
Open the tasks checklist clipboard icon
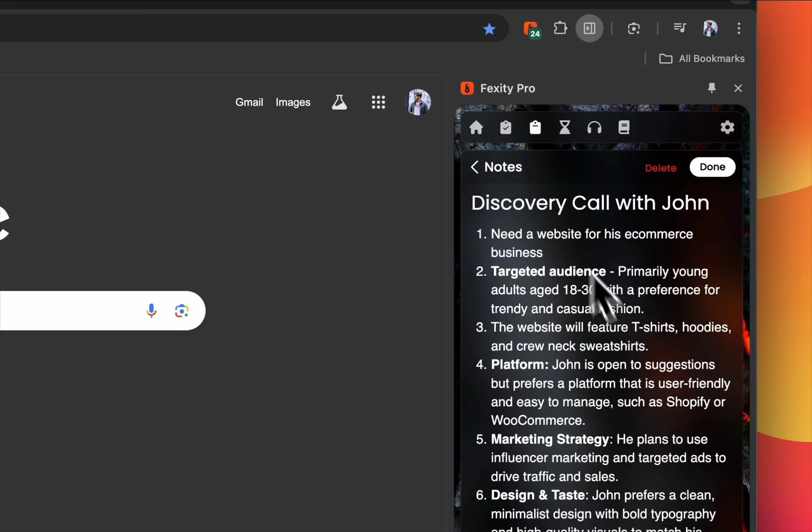[506, 128]
